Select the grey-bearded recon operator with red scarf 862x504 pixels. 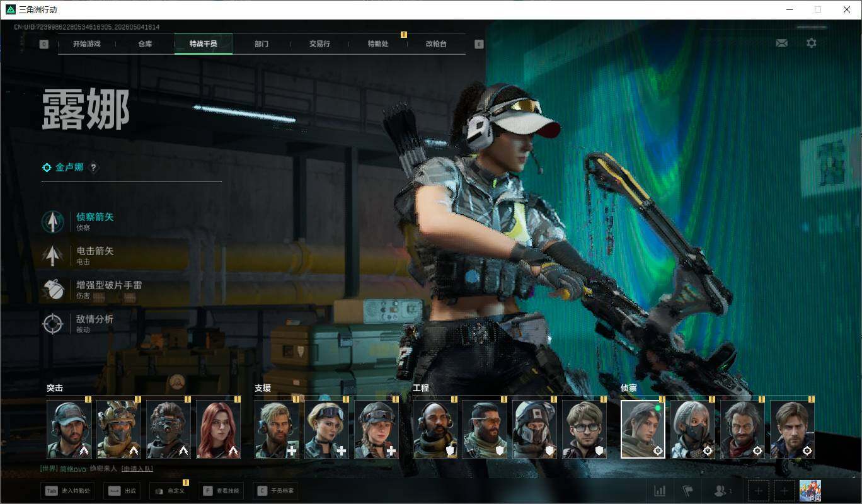[x=743, y=430]
